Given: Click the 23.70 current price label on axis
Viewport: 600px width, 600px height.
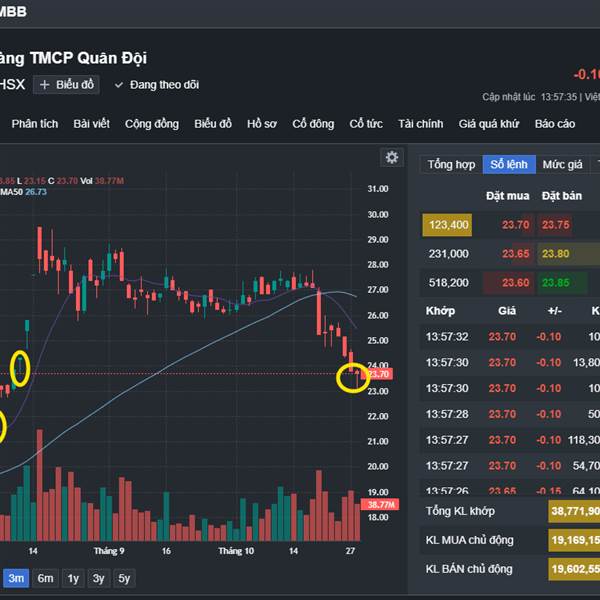Looking at the screenshot, I should 379,374.
